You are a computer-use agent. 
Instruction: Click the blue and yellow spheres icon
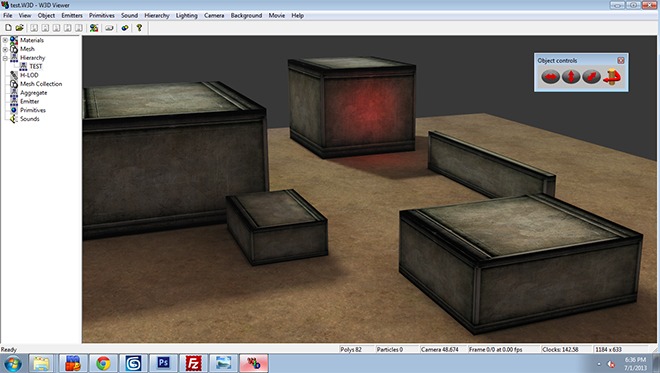click(125, 28)
